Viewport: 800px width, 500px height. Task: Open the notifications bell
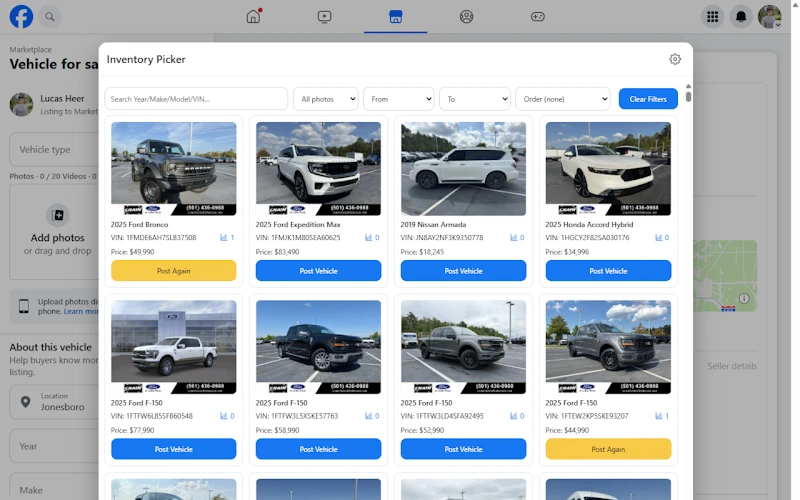point(741,16)
